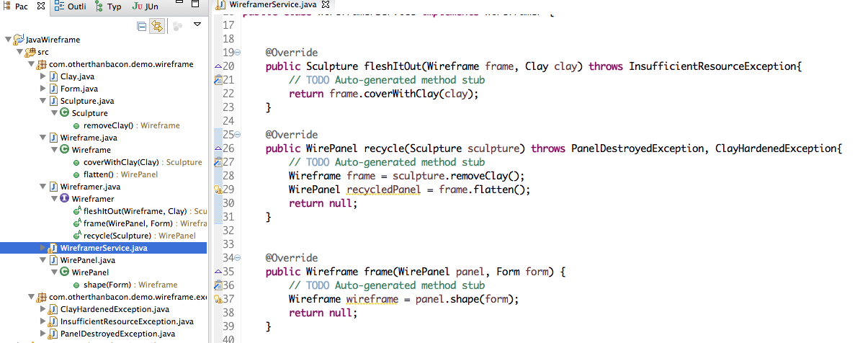Click the Wireframer interface icon
This screenshot has height=343, width=868.
tap(65, 199)
